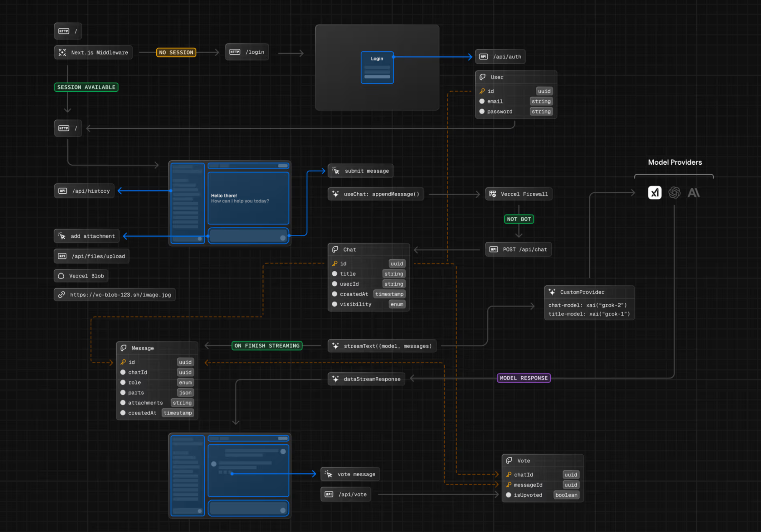Click the uuid type tag of Chat id
The image size is (761, 532).
tap(397, 264)
